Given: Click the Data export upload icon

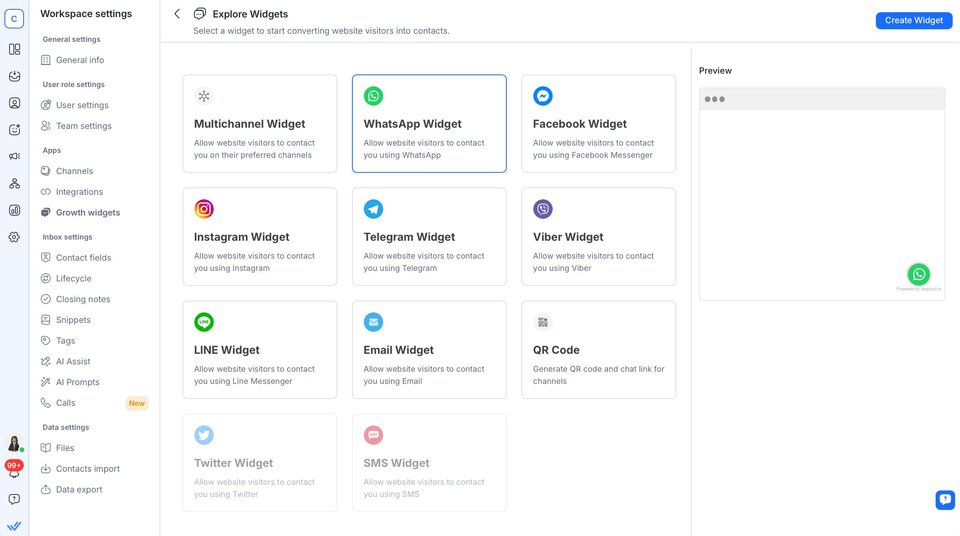Looking at the screenshot, I should pos(45,489).
